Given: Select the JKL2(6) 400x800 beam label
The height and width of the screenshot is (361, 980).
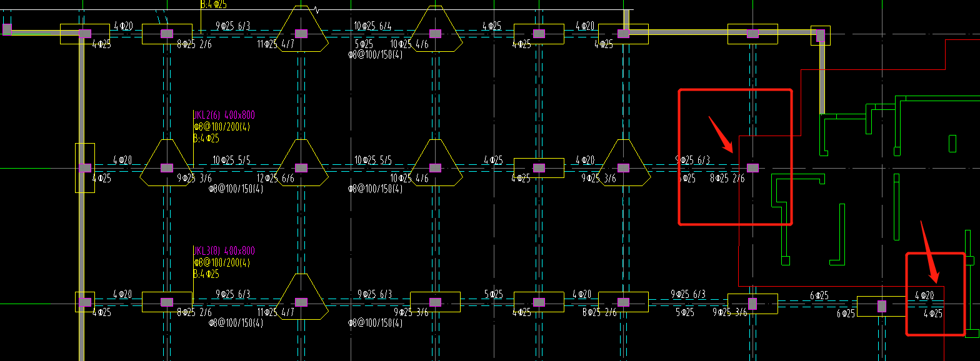Looking at the screenshot, I should tap(224, 116).
